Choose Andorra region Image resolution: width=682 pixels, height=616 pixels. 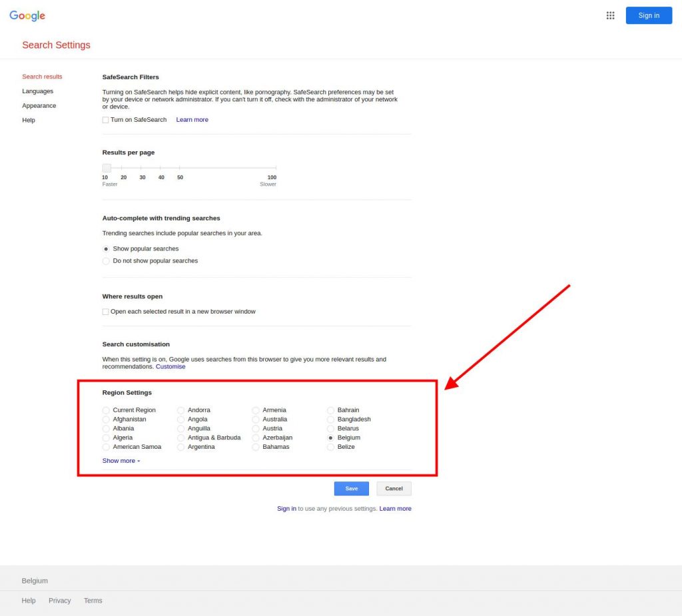[180, 410]
